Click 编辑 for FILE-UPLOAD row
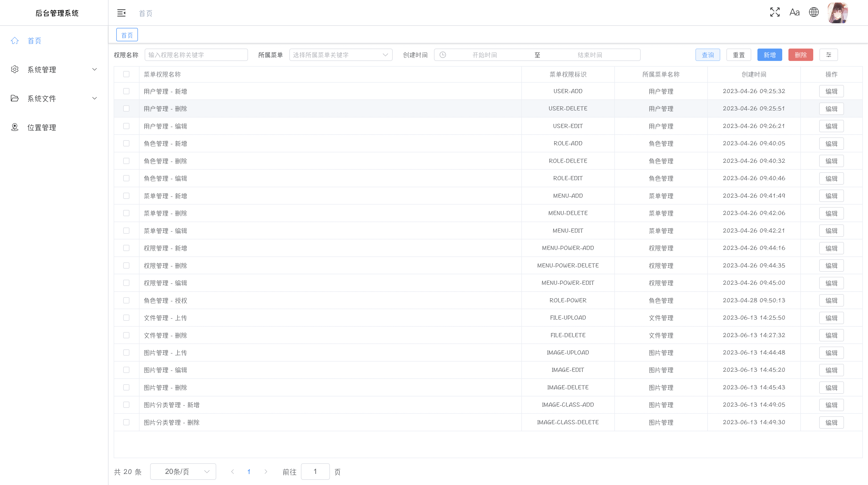868x485 pixels. point(831,318)
